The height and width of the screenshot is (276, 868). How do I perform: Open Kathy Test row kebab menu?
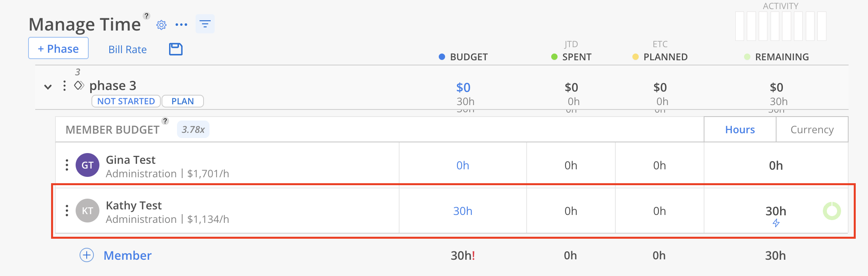point(67,211)
